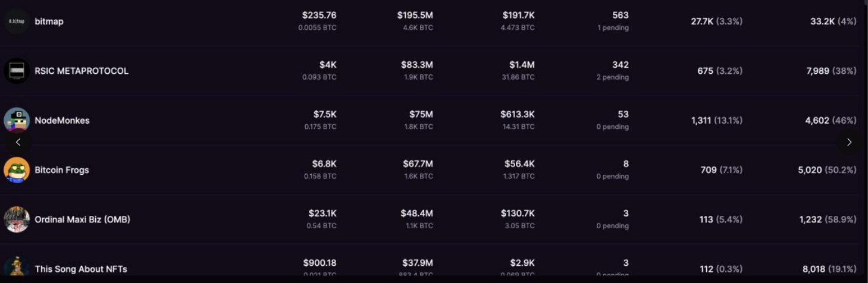
Task: Open the Bitcoin Frogs frog avatar
Action: click(x=17, y=170)
